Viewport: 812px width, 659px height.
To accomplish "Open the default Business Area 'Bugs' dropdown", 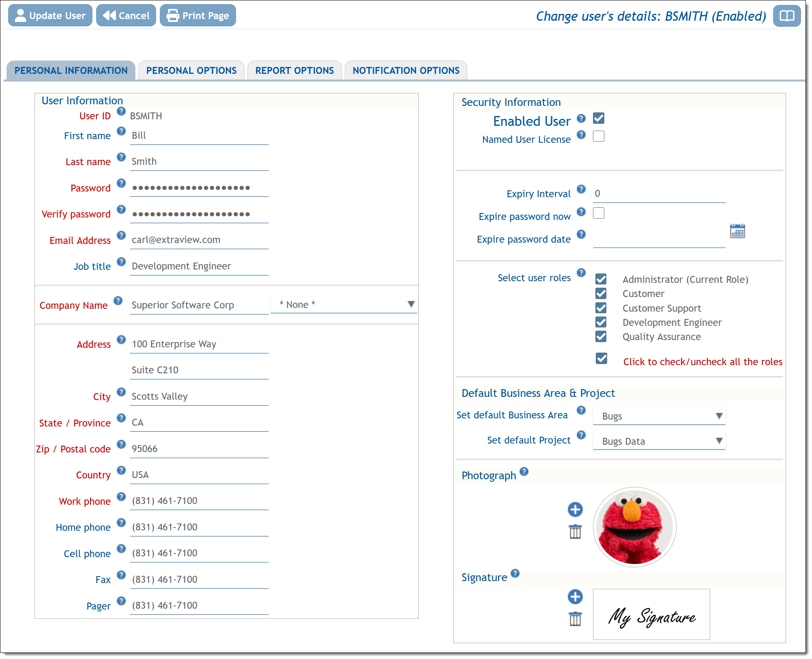I will (x=659, y=416).
